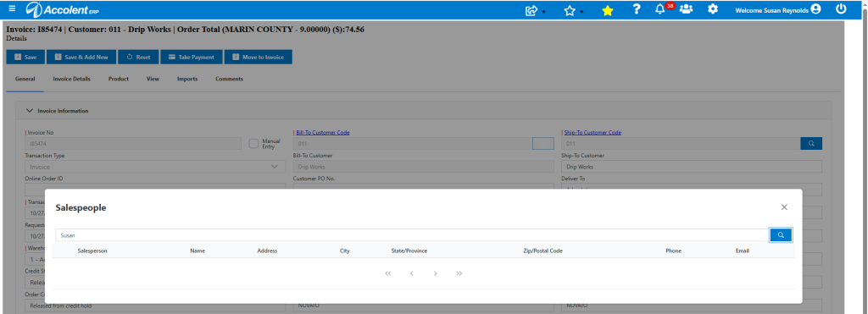Click the yellow filled star icon
This screenshot has height=314, width=868.
607,10
